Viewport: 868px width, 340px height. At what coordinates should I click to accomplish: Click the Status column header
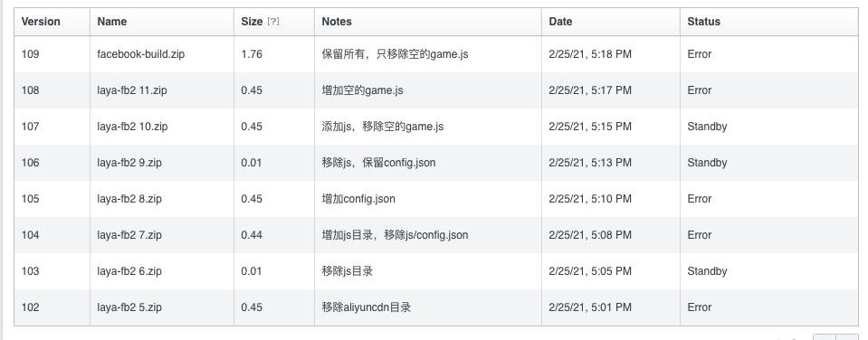703,22
